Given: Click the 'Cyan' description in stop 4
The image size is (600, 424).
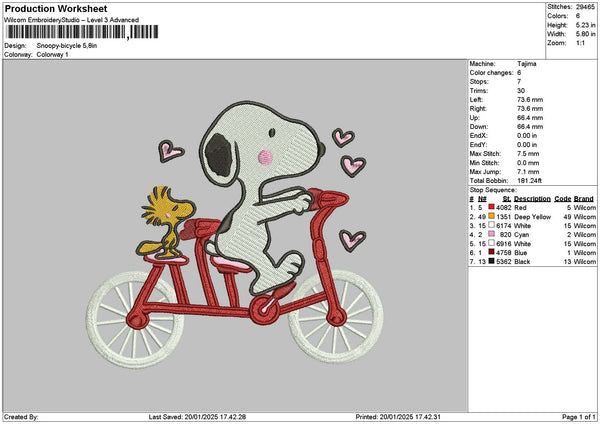Looking at the screenshot, I should pyautogui.click(x=522, y=235).
